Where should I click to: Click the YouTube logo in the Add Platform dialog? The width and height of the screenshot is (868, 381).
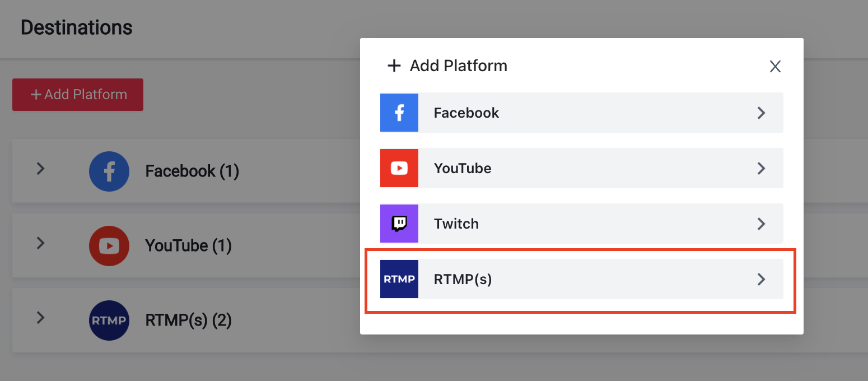(399, 168)
